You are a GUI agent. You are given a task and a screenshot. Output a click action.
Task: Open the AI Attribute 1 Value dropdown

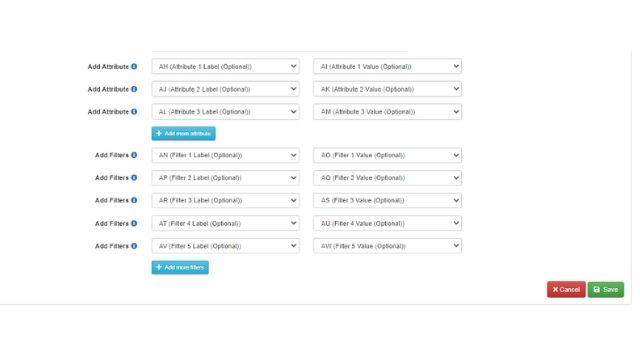point(387,67)
